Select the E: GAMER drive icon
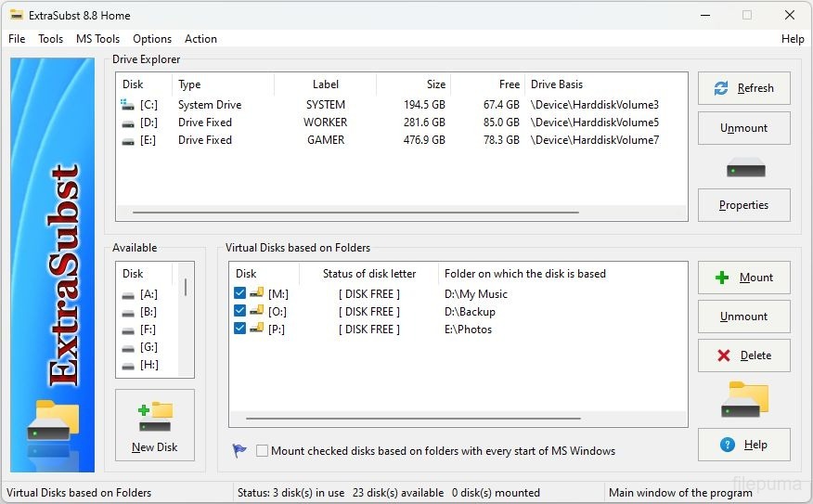Screen dimensions: 813x504 coord(128,140)
